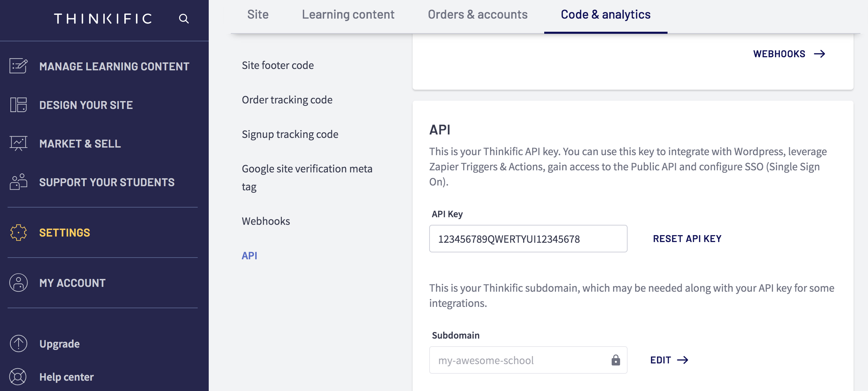Viewport: 868px width, 391px height.
Task: Click RESET API KEY button
Action: pos(687,239)
